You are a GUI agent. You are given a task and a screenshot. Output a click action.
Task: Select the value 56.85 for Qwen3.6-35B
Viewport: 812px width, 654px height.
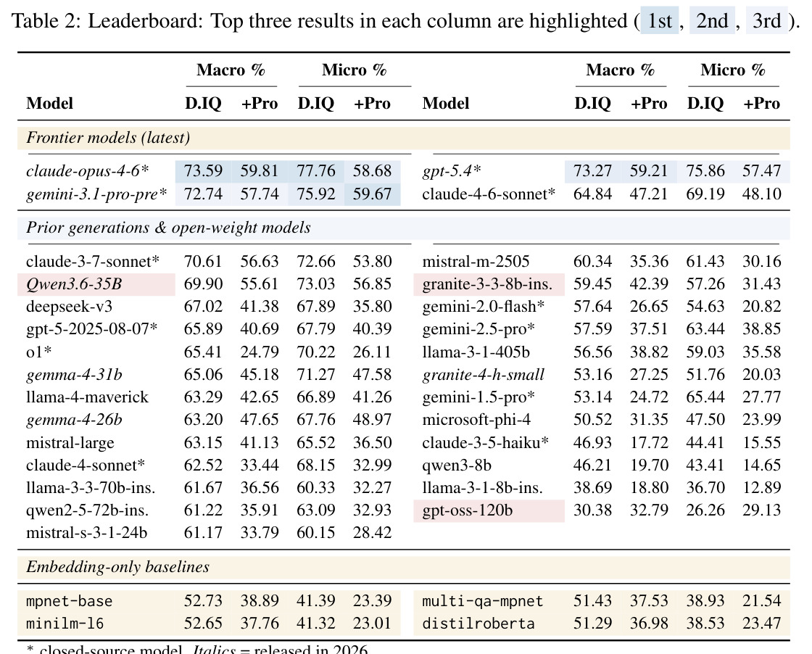372,284
